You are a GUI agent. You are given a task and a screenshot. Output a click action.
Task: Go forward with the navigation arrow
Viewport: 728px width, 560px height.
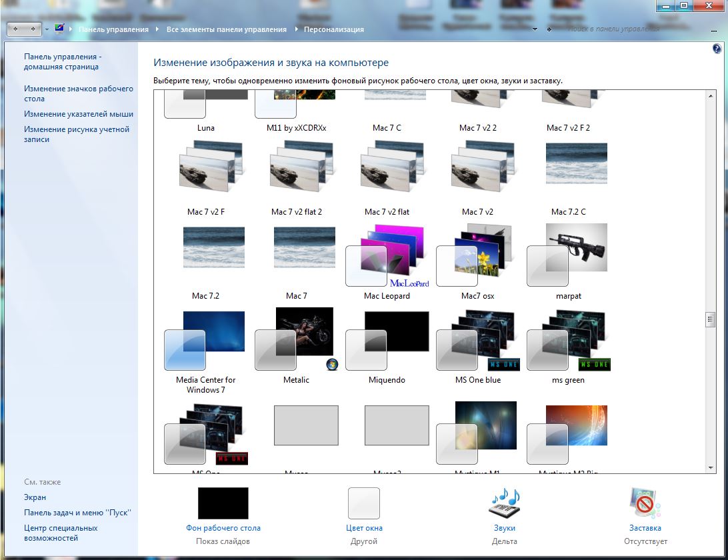(33, 29)
